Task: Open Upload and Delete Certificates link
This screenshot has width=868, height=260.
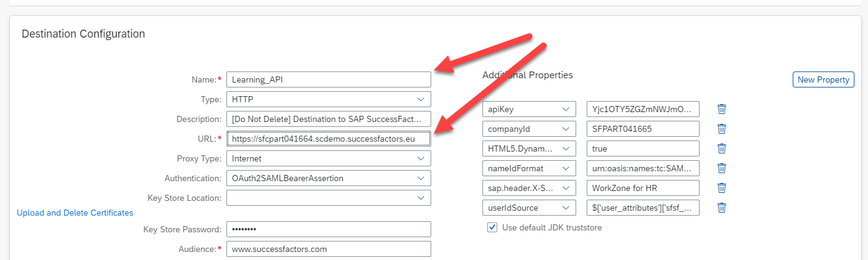Action: coord(75,213)
